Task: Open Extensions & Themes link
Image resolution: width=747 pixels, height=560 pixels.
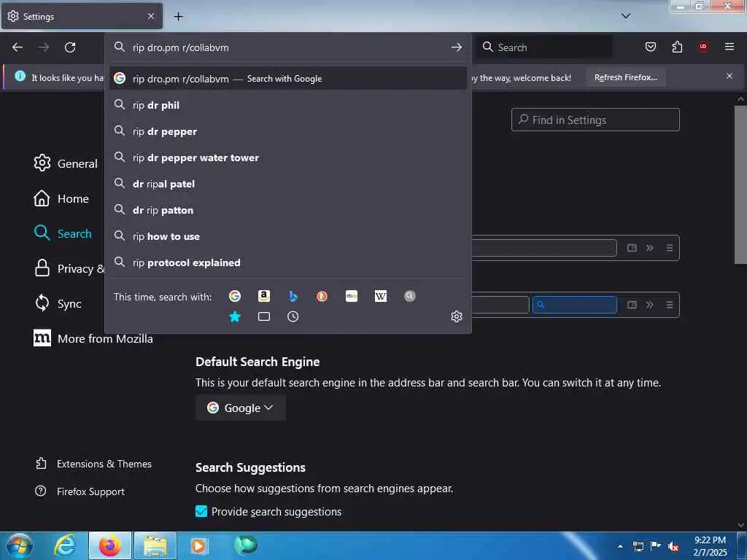Action: click(x=94, y=464)
